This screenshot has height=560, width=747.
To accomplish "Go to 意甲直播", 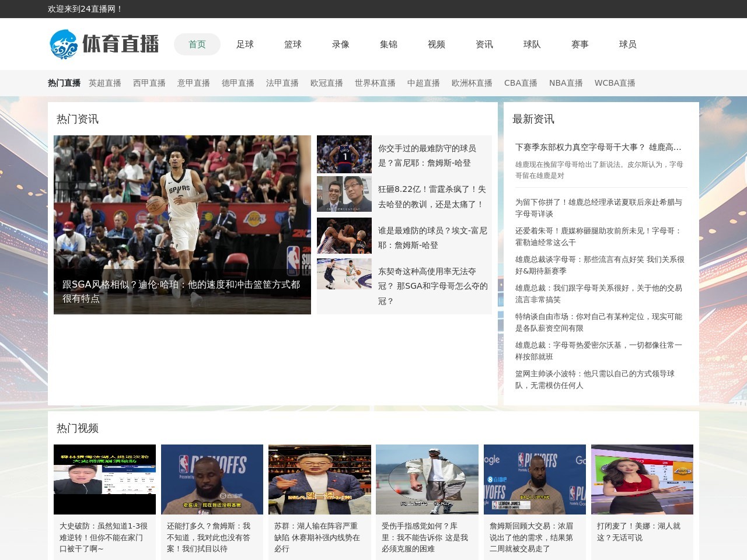I will (x=194, y=83).
